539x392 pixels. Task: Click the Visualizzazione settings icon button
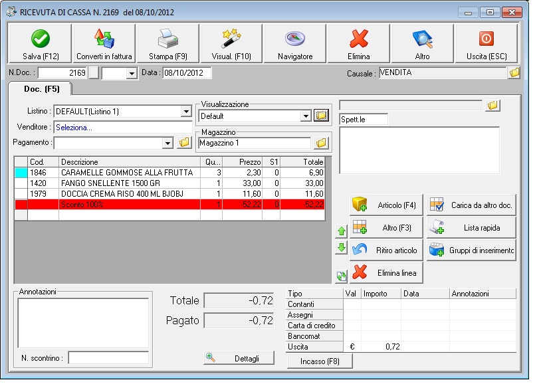tap(321, 116)
